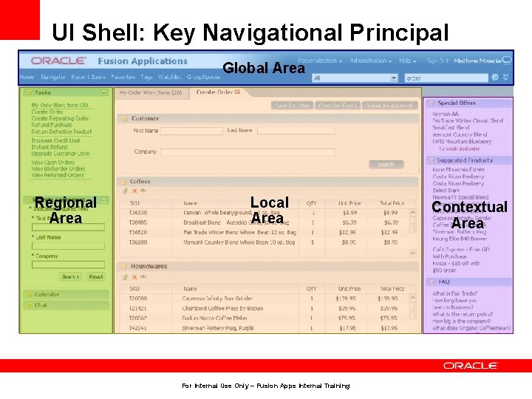Click the Save For Later button

[292, 106]
